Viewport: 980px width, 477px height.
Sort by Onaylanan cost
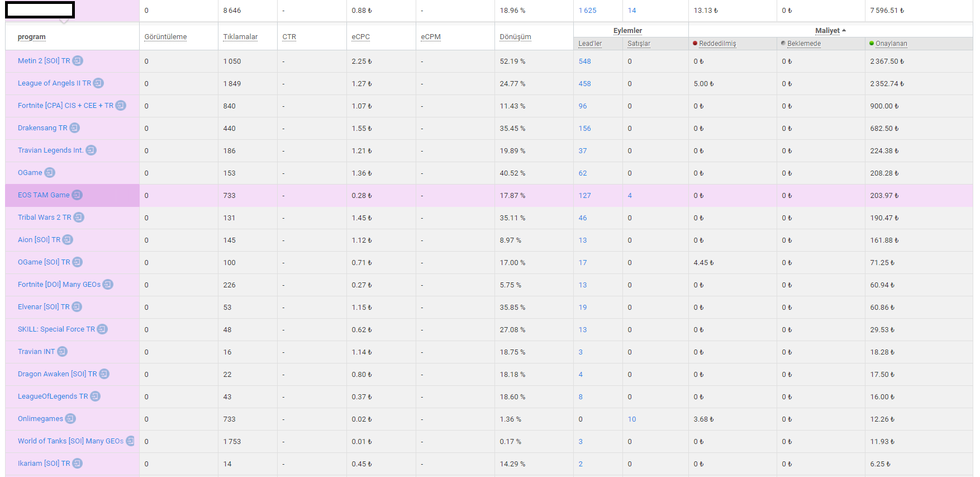891,44
